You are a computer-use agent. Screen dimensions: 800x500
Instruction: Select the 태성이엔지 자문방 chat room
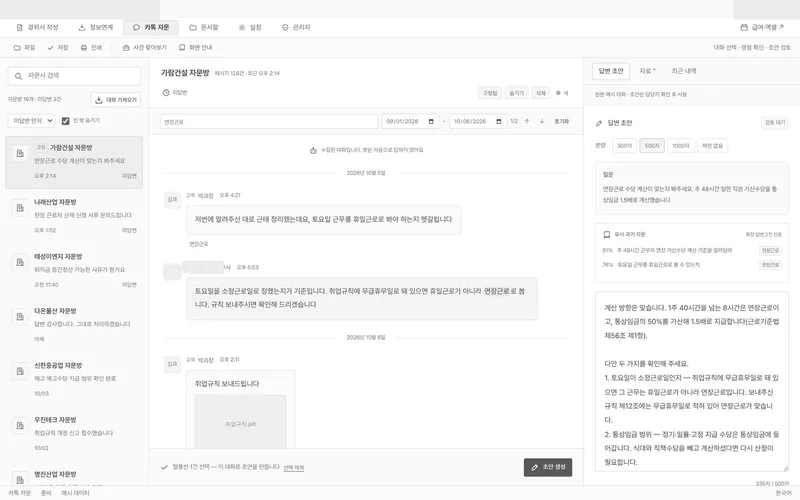(x=74, y=270)
